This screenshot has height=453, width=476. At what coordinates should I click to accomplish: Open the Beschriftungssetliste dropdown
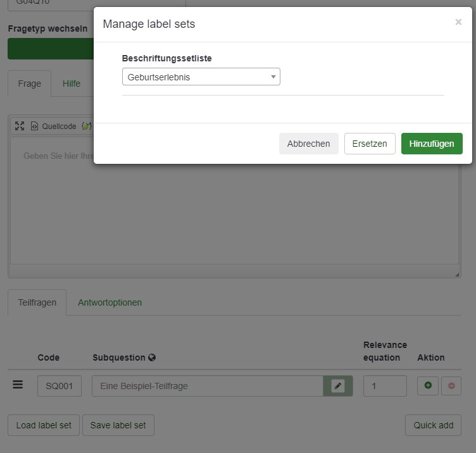click(x=201, y=77)
